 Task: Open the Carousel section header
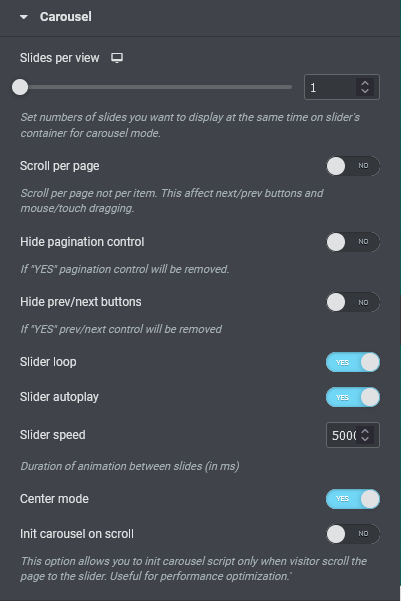click(x=66, y=17)
